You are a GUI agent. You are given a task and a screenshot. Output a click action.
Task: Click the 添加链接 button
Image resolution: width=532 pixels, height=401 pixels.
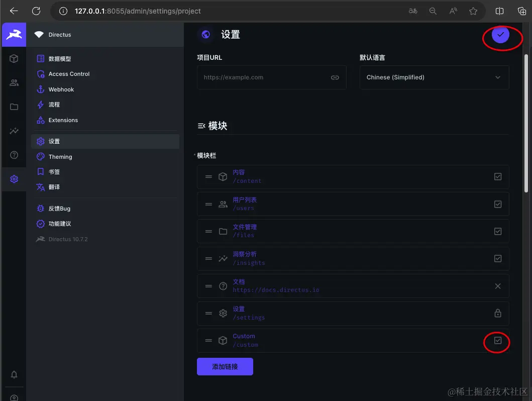click(x=225, y=366)
